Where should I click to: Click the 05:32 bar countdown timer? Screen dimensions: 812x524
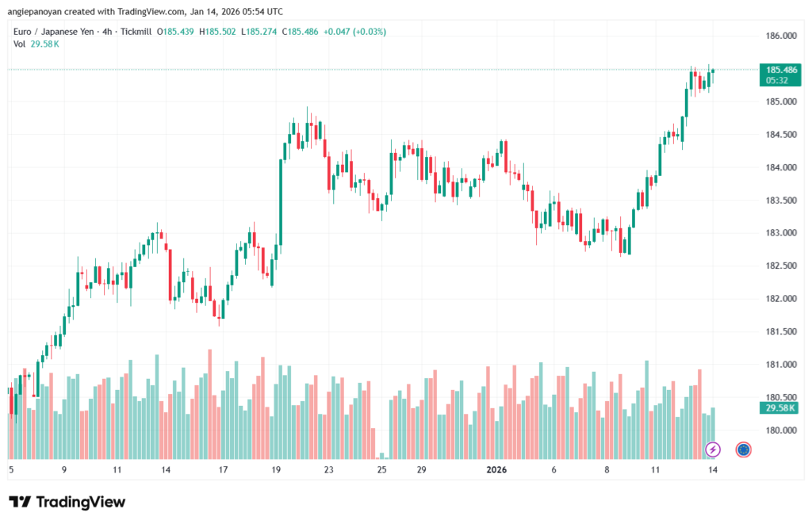click(779, 80)
